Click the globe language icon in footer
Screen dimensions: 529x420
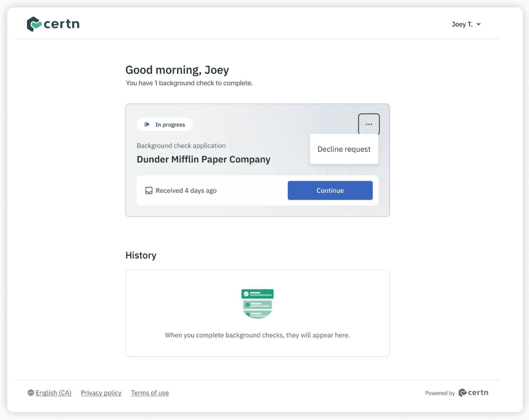tap(31, 393)
